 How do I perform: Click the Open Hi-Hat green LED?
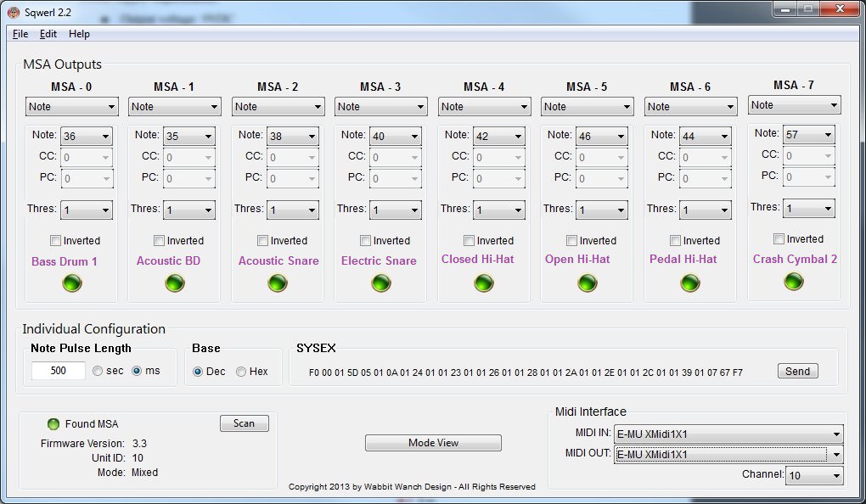(588, 284)
